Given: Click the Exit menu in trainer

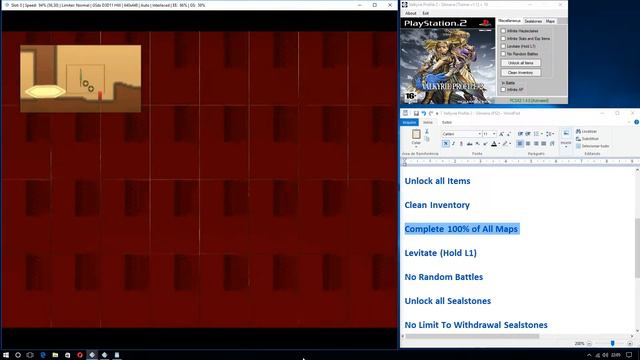Looking at the screenshot, I should tap(425, 13).
